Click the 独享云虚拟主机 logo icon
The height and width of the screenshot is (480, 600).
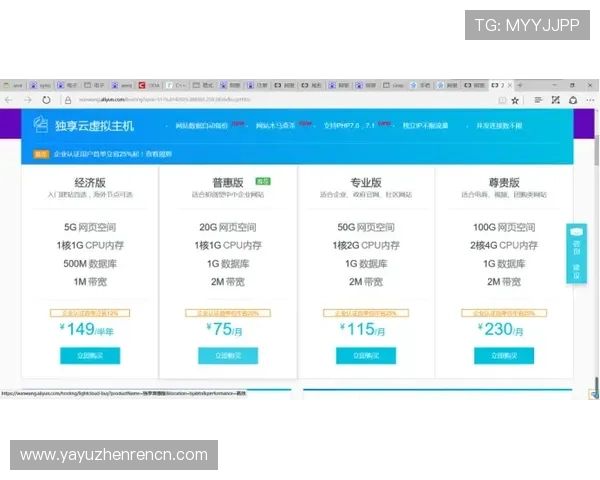[41, 125]
